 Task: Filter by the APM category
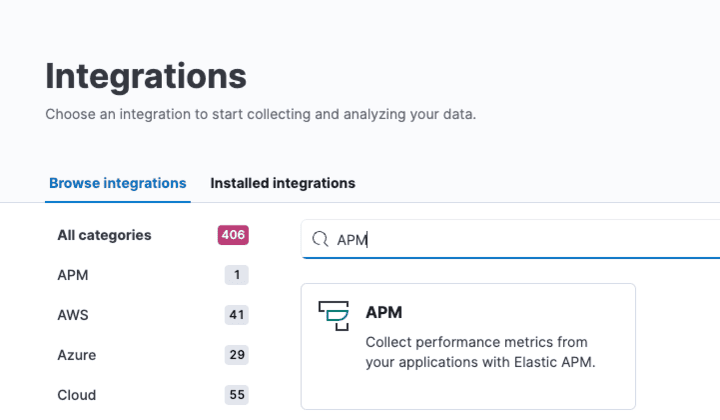73,275
